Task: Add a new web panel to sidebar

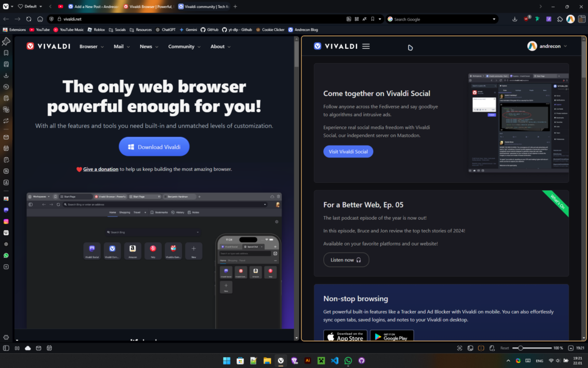Action: [x=6, y=267]
